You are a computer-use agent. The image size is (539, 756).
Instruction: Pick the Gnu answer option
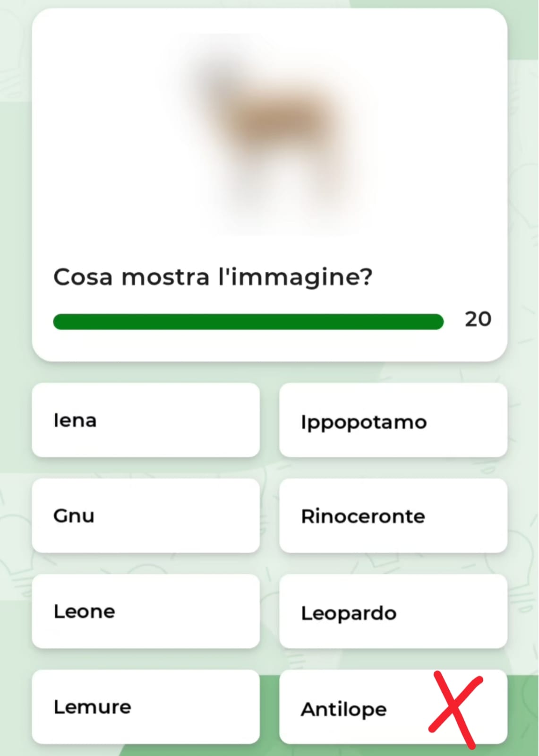(145, 515)
